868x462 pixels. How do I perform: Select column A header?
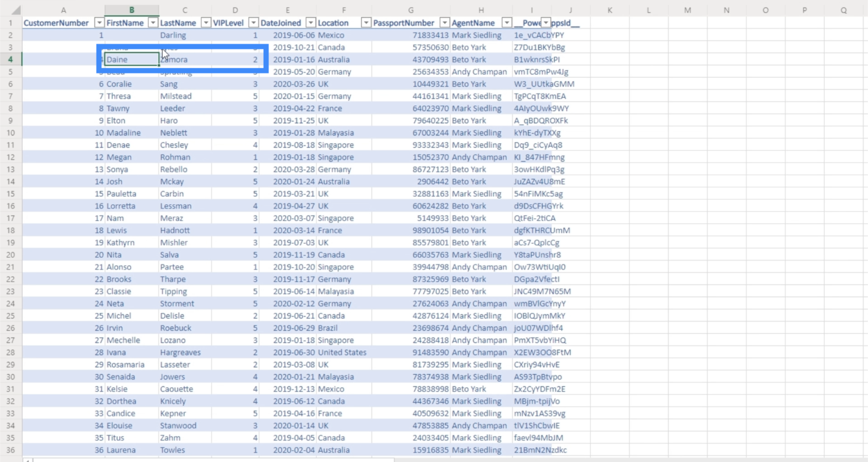point(64,10)
